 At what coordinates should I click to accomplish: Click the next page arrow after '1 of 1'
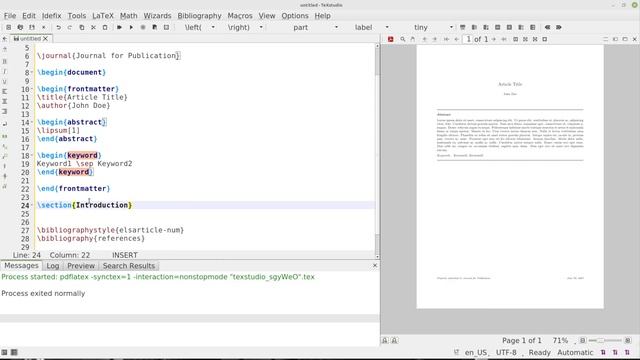(x=493, y=39)
